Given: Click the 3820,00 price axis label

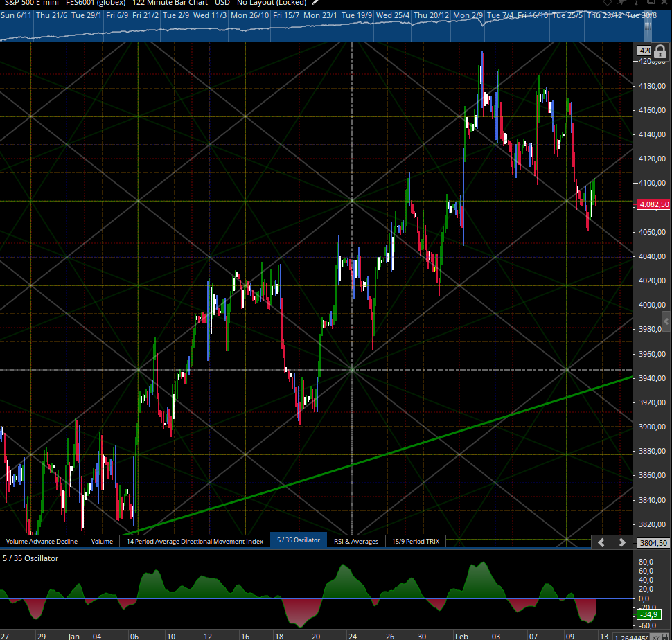Looking at the screenshot, I should pos(652,524).
